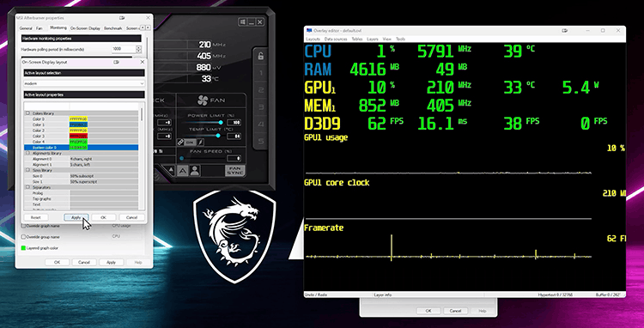The width and height of the screenshot is (644, 328).
Task: Click the Color 0 yellow swatch
Action: click(78, 118)
